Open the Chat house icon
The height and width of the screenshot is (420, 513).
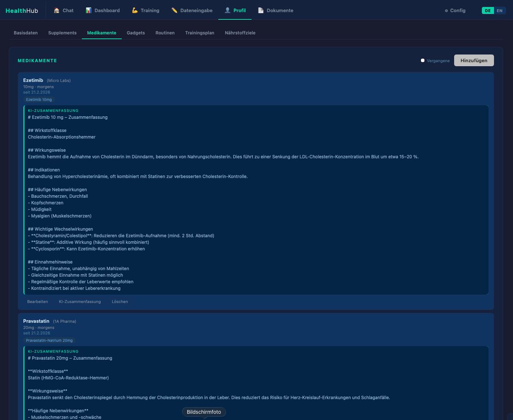[x=57, y=11]
